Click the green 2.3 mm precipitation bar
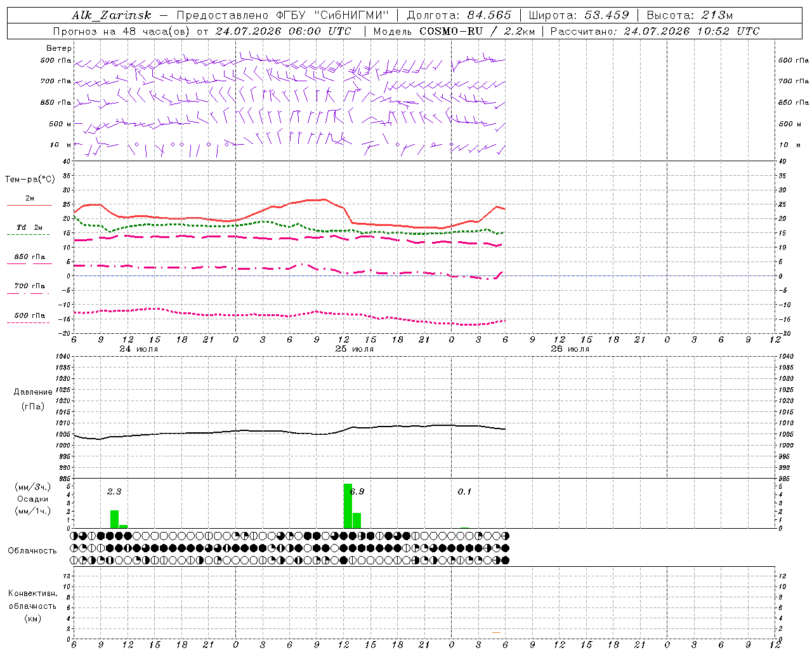 click(x=114, y=519)
